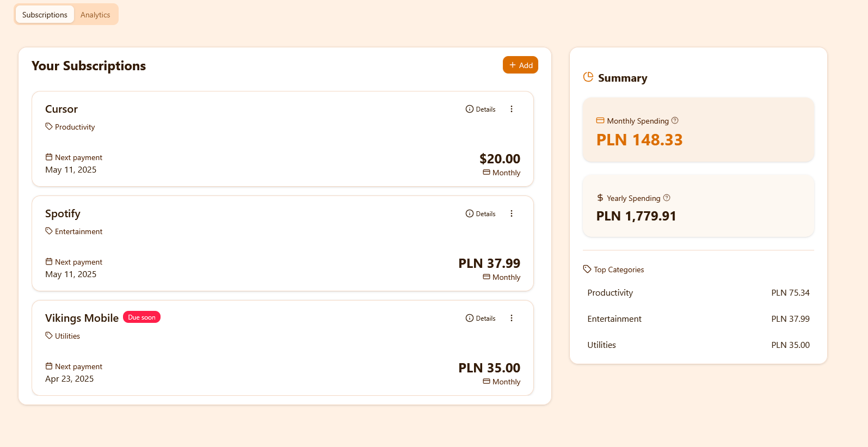Open the three-dot menu for Spotify
868x447 pixels.
[512, 213]
